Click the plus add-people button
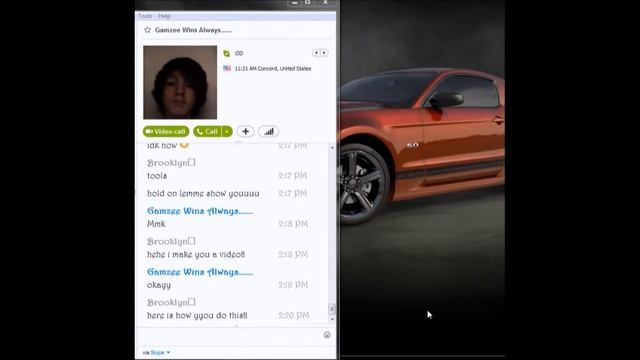Viewport: 640px width, 360px height. pyautogui.click(x=245, y=131)
